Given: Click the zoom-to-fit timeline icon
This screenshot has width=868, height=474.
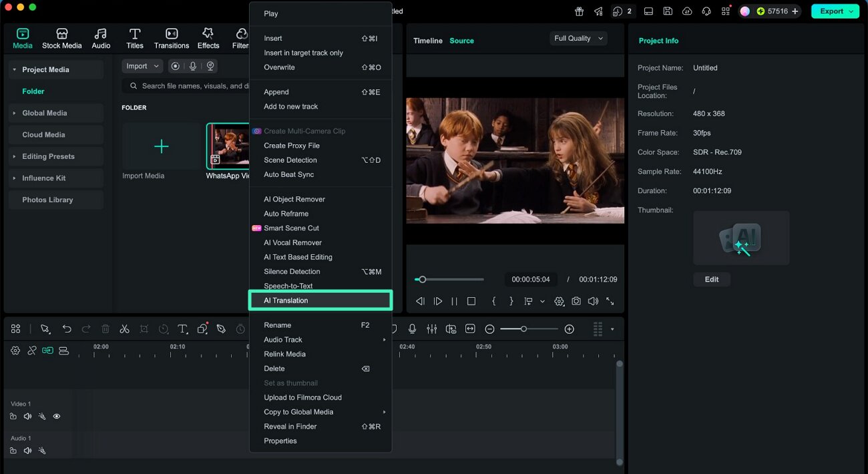Looking at the screenshot, I should coord(470,329).
